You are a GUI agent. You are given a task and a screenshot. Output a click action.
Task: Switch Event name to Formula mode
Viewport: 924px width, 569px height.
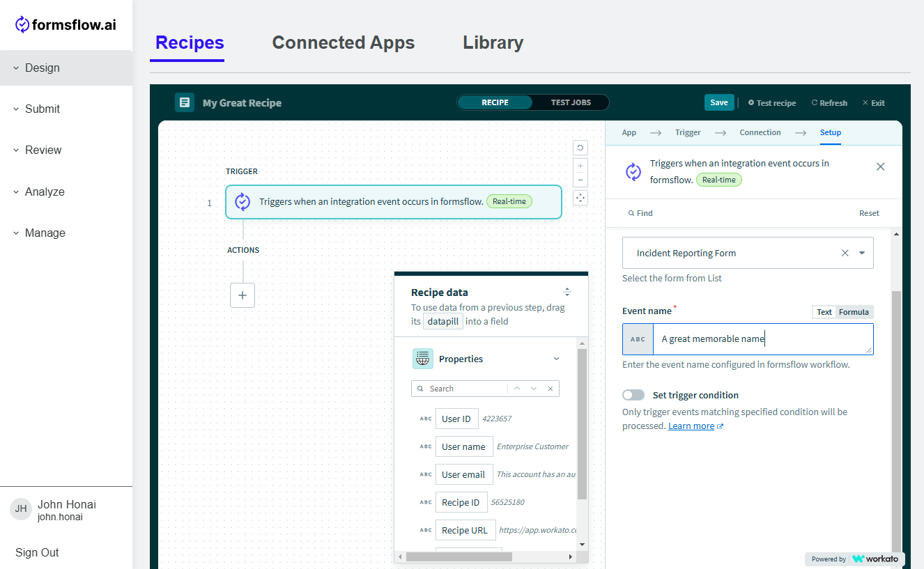854,312
